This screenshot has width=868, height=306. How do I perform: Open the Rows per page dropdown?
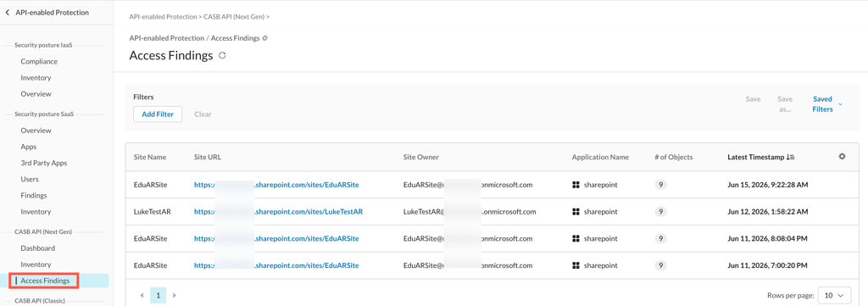point(835,296)
